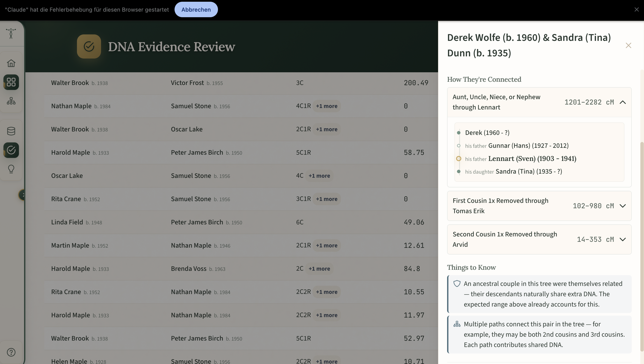Click the How They're Connected heading
The height and width of the screenshot is (364, 644).
(x=484, y=79)
